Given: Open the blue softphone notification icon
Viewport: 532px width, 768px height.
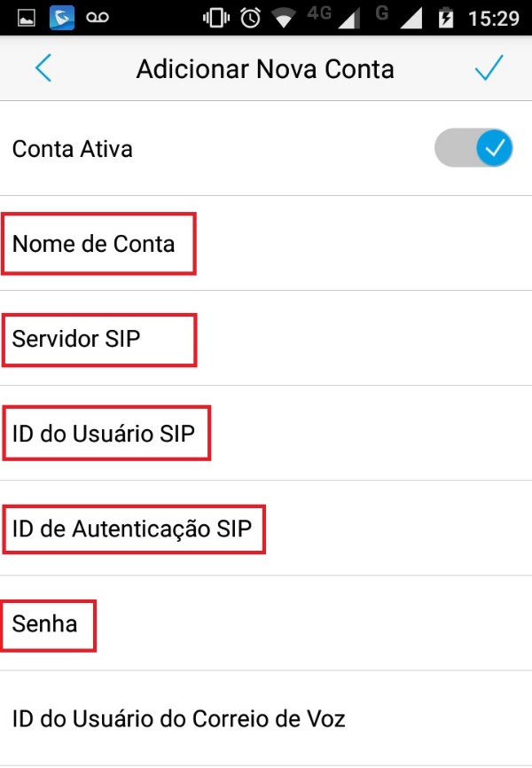Looking at the screenshot, I should pos(61,18).
